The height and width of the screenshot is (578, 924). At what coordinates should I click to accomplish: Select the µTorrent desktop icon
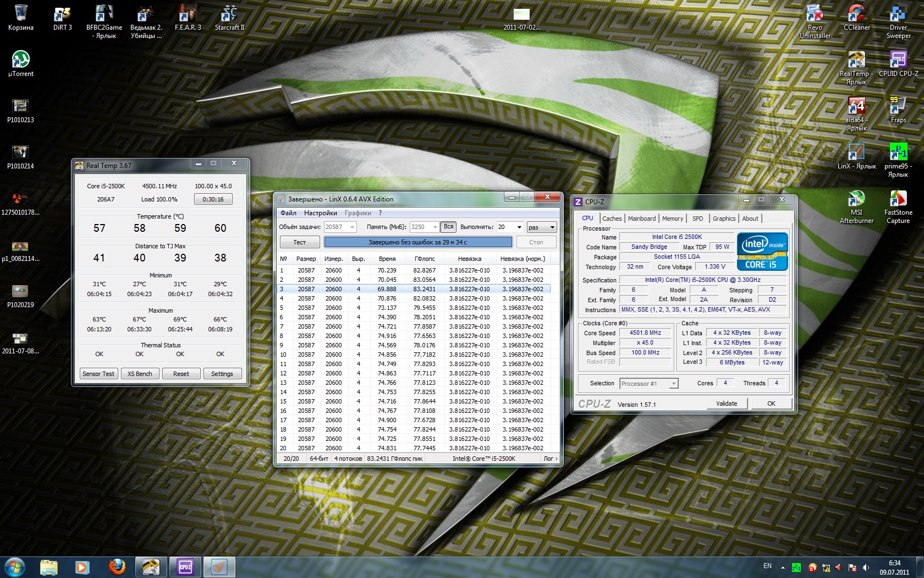click(21, 63)
